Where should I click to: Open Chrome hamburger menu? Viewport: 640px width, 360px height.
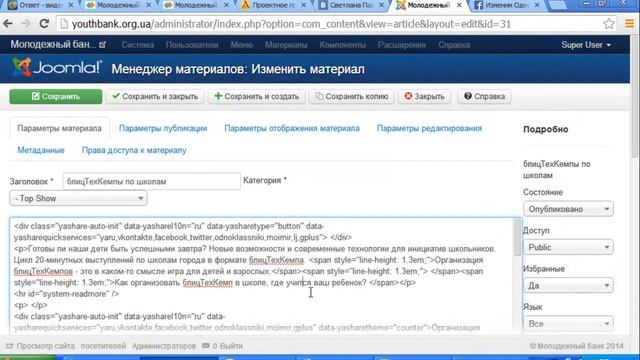(x=629, y=24)
